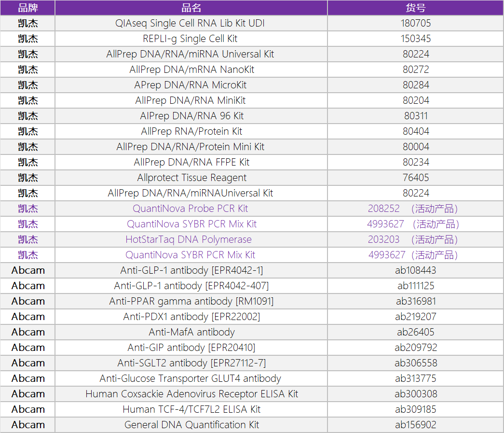Screen dimensions: 504x433
Task: Click 凯杰 cell in the QIAseq row
Action: tap(27, 23)
